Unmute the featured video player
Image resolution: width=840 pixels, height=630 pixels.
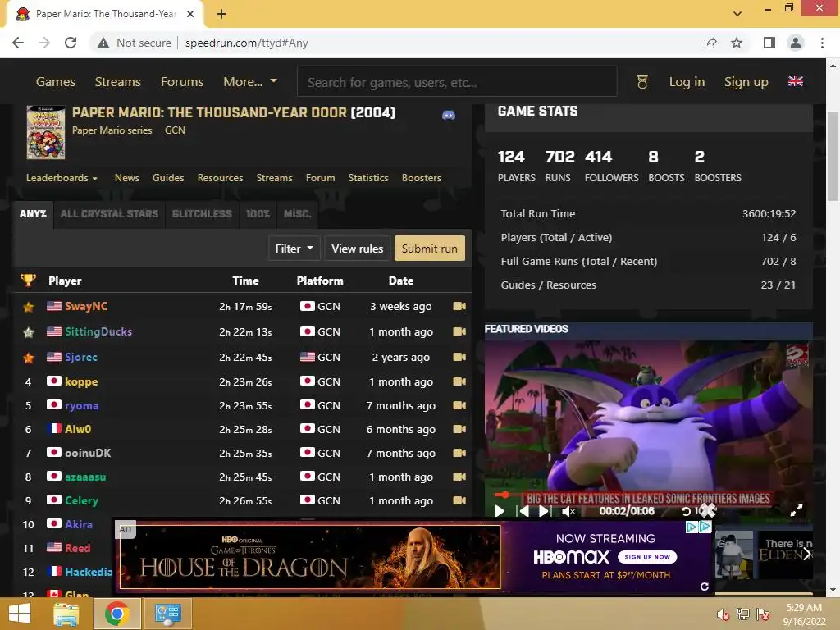click(x=568, y=512)
